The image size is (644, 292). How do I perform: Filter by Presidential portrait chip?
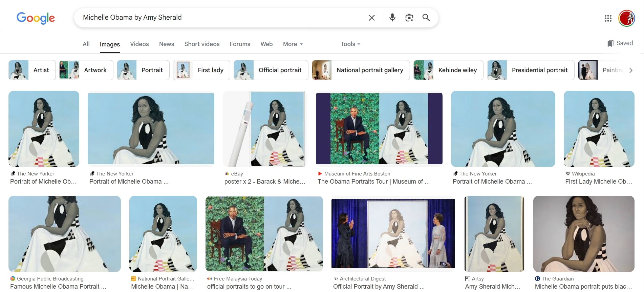pos(531,70)
